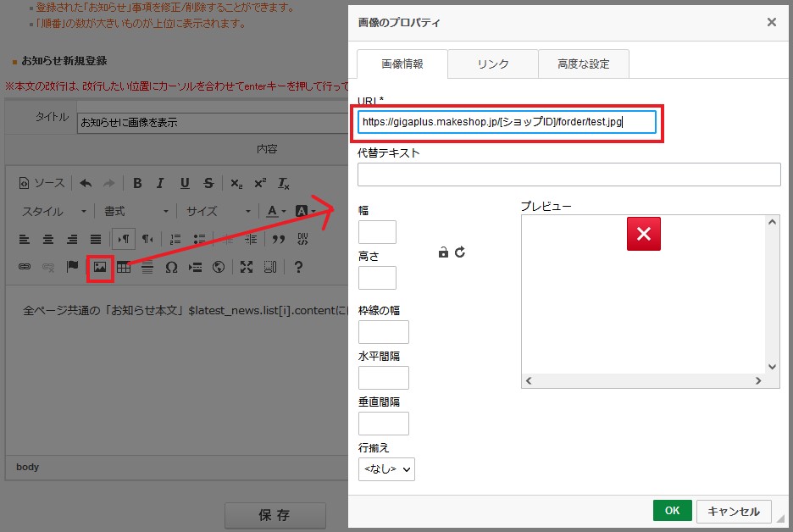The image size is (793, 532).
Task: Open the text color picker
Action: pyautogui.click(x=270, y=212)
